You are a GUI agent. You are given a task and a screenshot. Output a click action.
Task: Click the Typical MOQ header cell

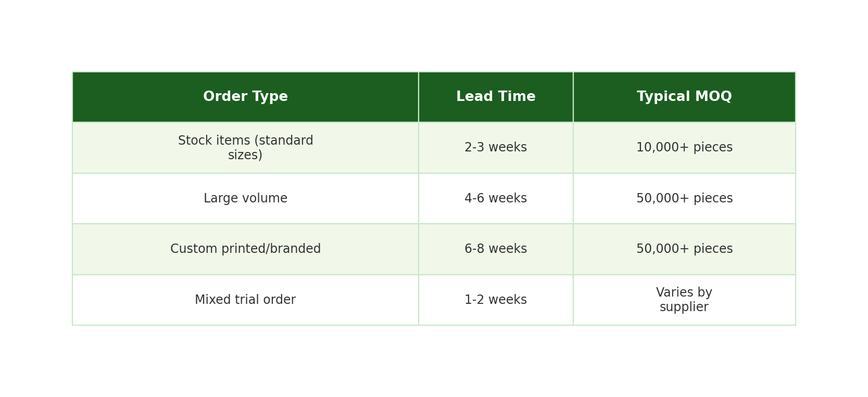684,97
